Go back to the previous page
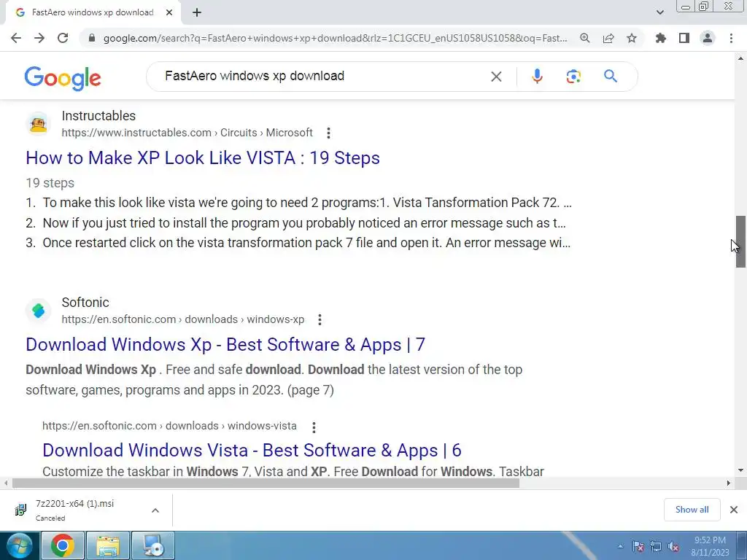 point(16,38)
